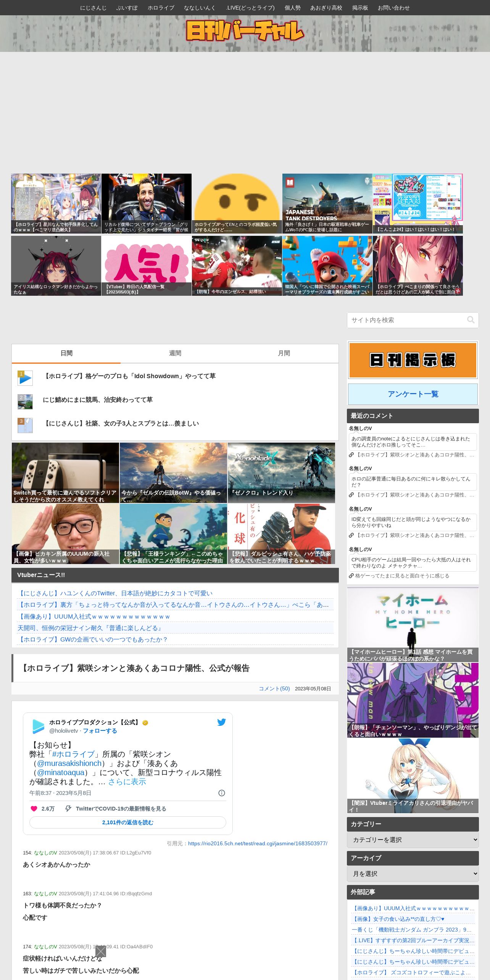Image resolution: width=490 pixels, height=980 pixels.
Task: Open にじさんじ in top navigation
Action: click(93, 8)
